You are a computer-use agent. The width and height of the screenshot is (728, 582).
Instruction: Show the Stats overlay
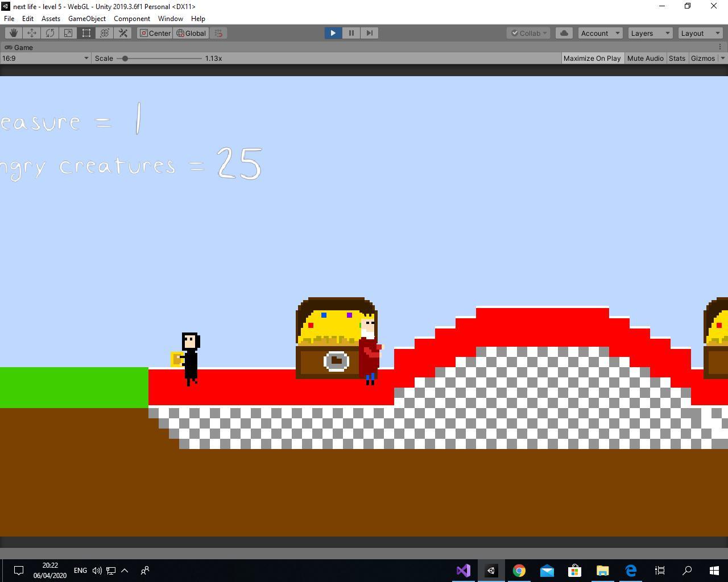[x=677, y=58]
